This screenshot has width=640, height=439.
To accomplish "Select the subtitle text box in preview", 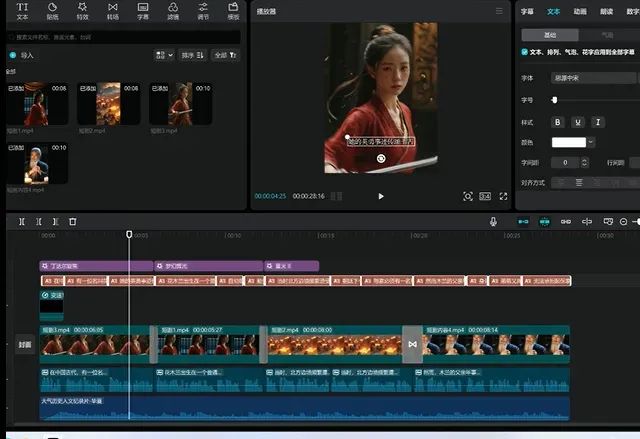I will (x=381, y=142).
